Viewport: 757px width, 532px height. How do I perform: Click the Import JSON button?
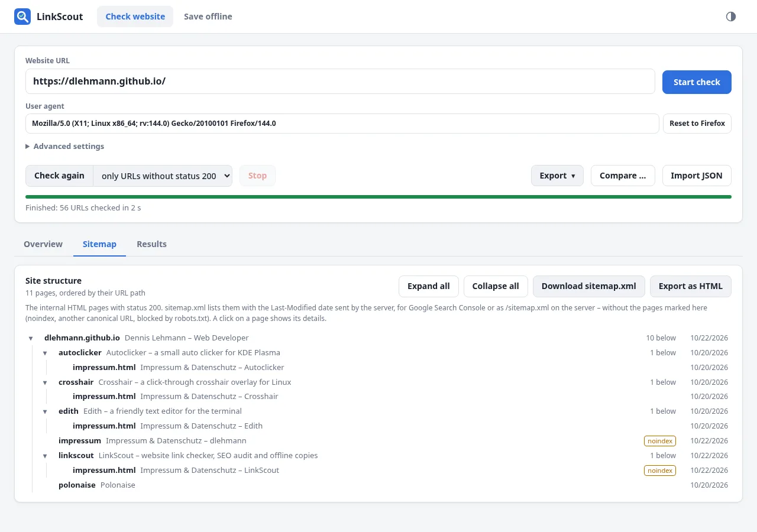tap(697, 176)
